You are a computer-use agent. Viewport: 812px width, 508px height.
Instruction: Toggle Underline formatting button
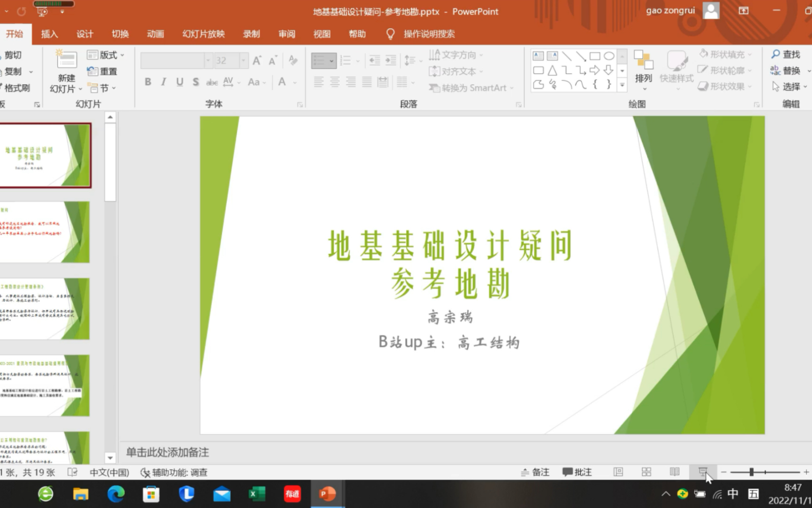[180, 82]
